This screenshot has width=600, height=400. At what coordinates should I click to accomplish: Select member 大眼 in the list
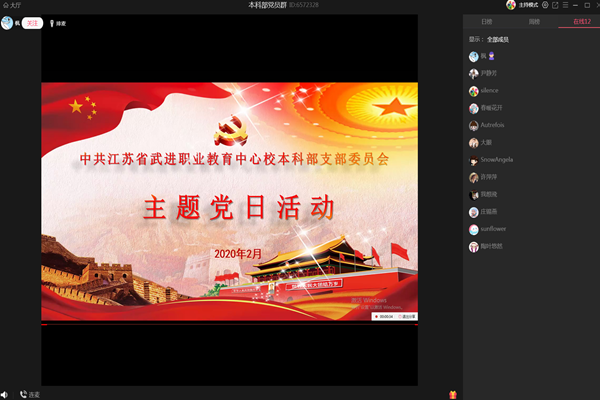click(x=532, y=142)
